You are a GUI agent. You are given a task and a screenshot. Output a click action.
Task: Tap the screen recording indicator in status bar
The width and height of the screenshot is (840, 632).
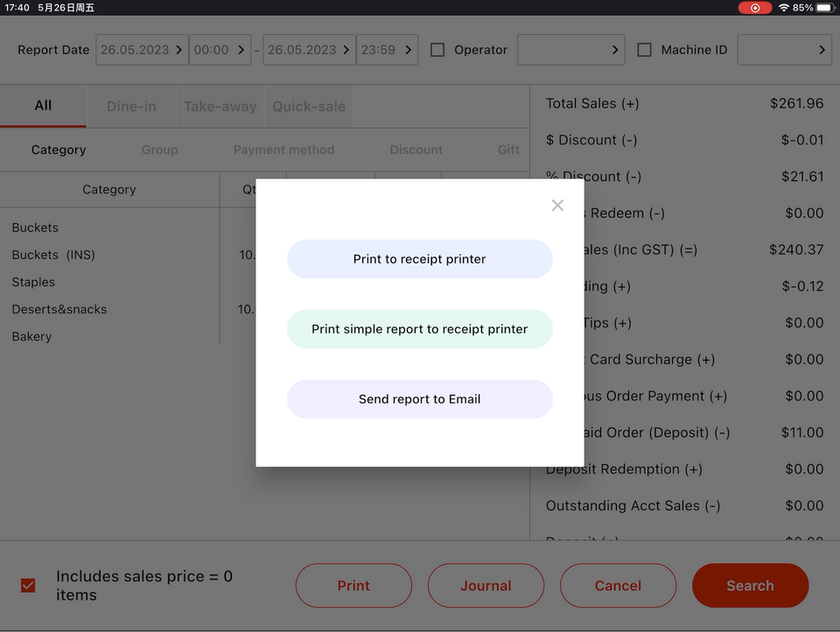point(754,8)
